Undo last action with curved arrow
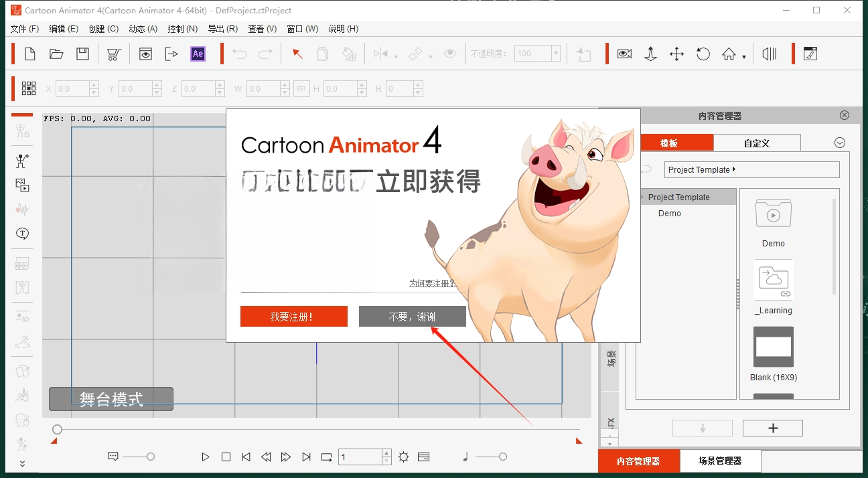The width and height of the screenshot is (868, 478). click(240, 54)
